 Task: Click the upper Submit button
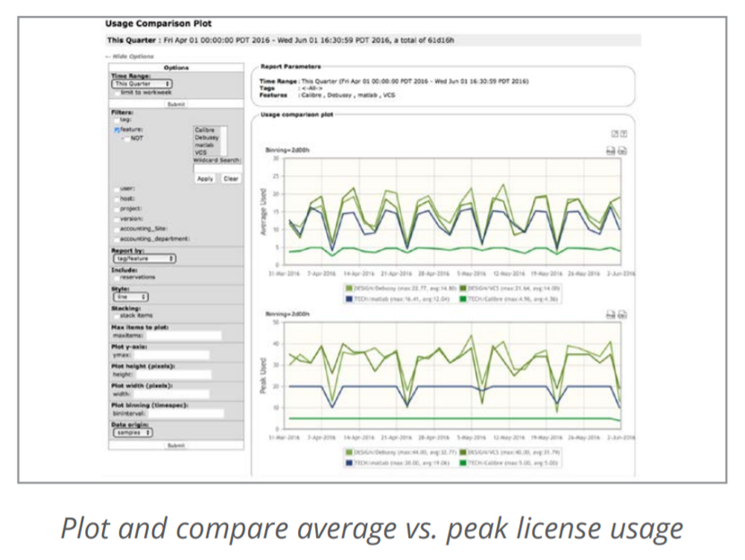[x=177, y=104]
